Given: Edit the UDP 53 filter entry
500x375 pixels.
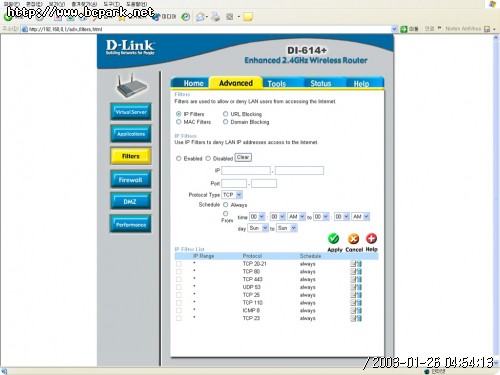Looking at the screenshot, I should pos(353,287).
